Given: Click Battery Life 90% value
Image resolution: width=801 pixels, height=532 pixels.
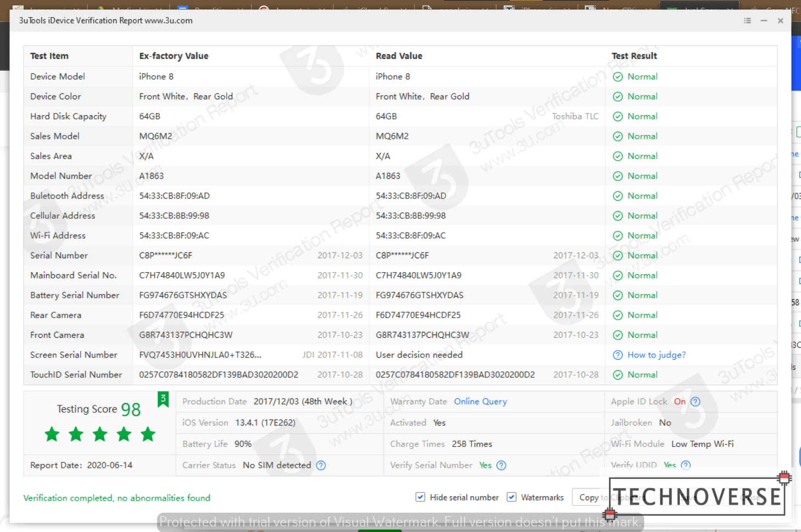Looking at the screenshot, I should [x=243, y=444].
